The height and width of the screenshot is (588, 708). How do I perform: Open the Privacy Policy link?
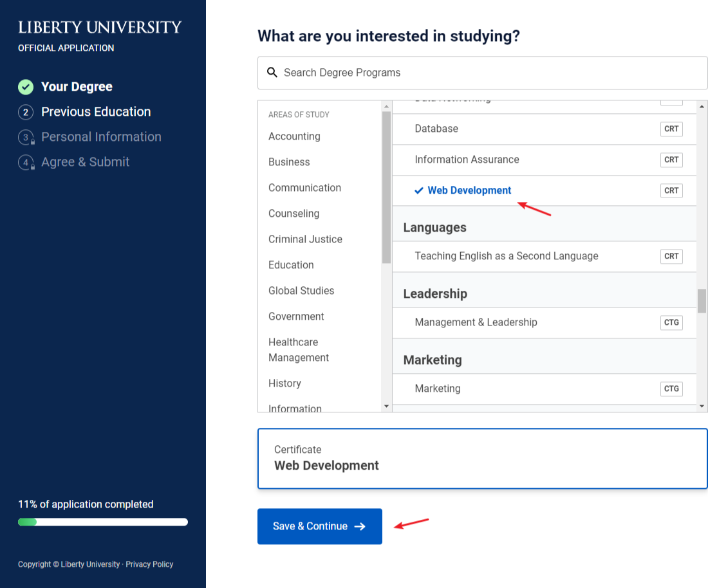(x=149, y=564)
